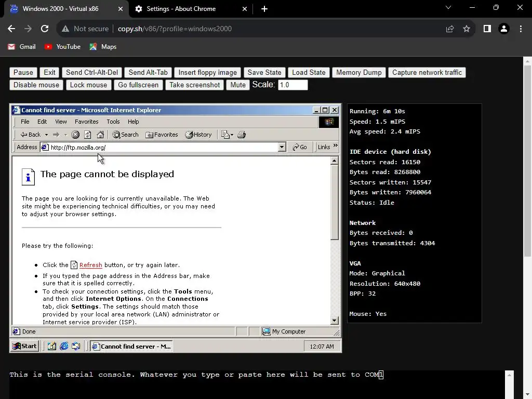Expand the Links toolbar chevron
532x399 pixels.
(335, 145)
